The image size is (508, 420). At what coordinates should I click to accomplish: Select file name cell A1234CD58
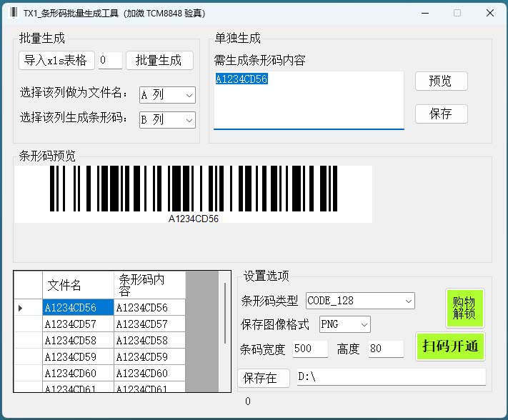click(78, 340)
